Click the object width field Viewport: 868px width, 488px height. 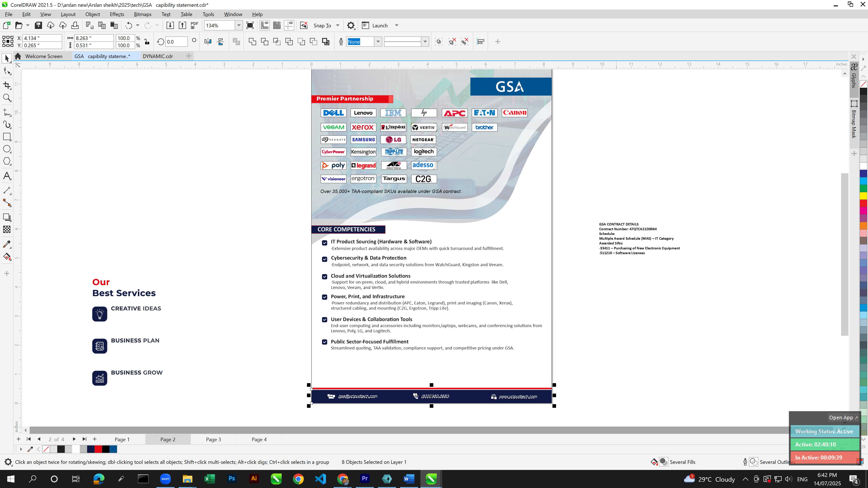click(x=94, y=38)
